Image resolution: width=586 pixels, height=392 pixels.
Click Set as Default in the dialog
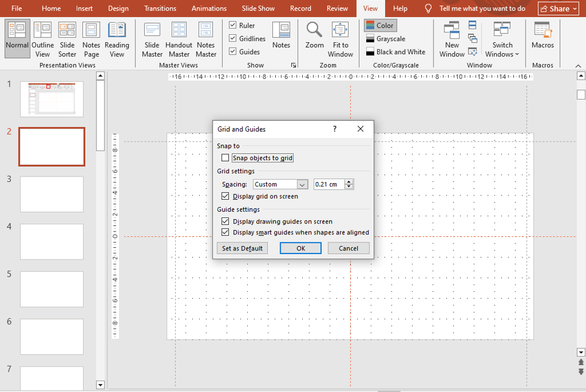[x=242, y=248]
